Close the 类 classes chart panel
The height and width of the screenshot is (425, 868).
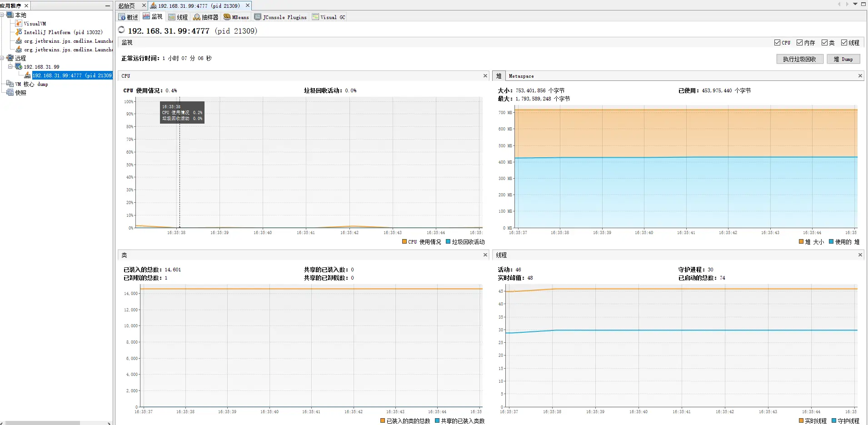tap(485, 255)
